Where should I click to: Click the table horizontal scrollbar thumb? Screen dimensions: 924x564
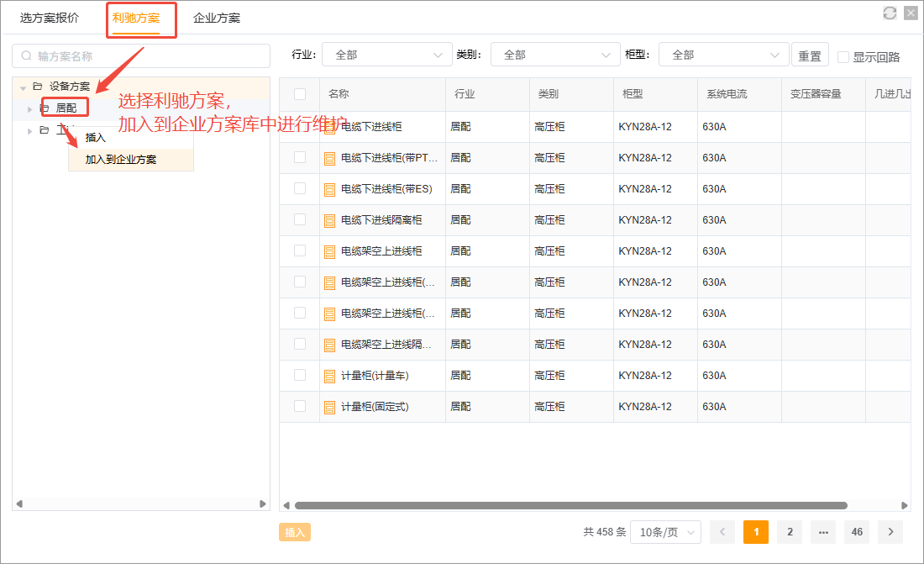[x=571, y=506]
